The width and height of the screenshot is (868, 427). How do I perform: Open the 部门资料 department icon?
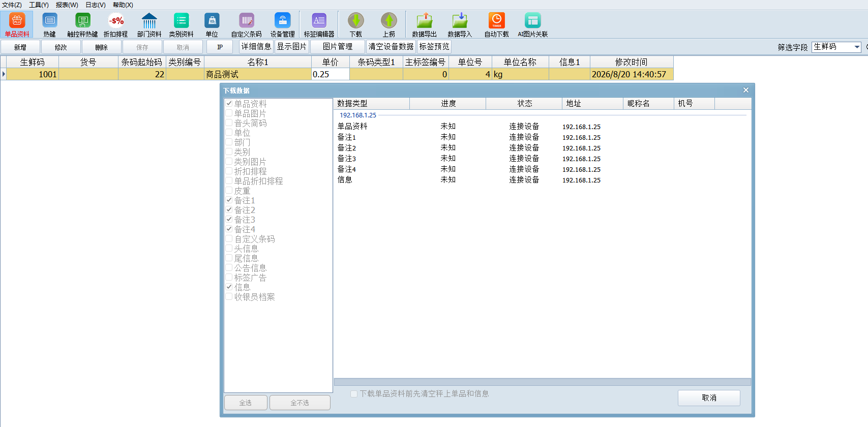149,24
